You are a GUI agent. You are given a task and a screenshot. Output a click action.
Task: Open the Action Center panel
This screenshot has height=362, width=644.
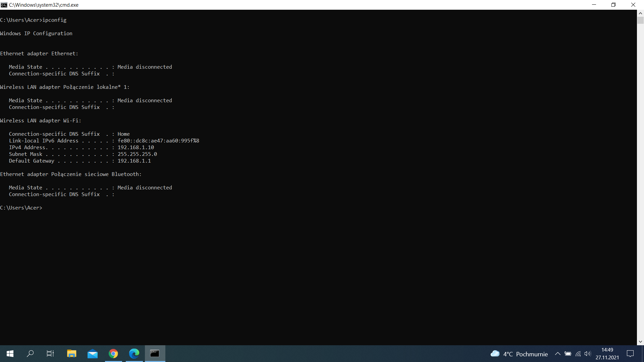[x=630, y=354]
